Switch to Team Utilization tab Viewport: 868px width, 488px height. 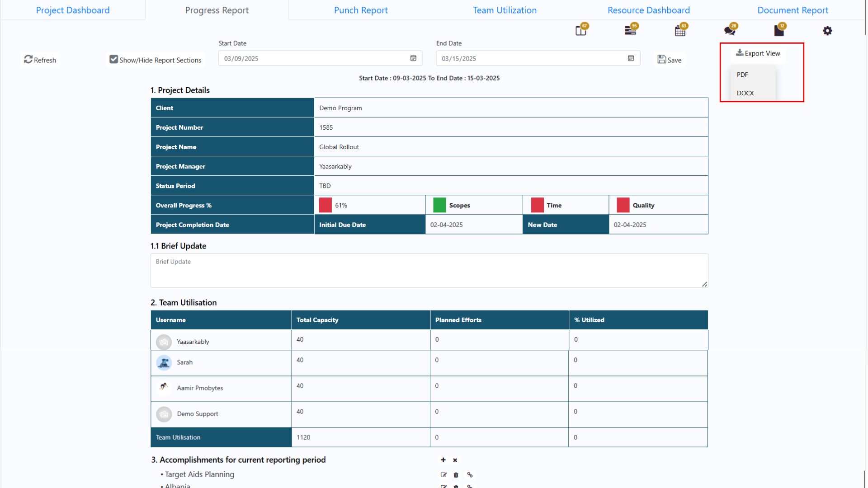(505, 10)
